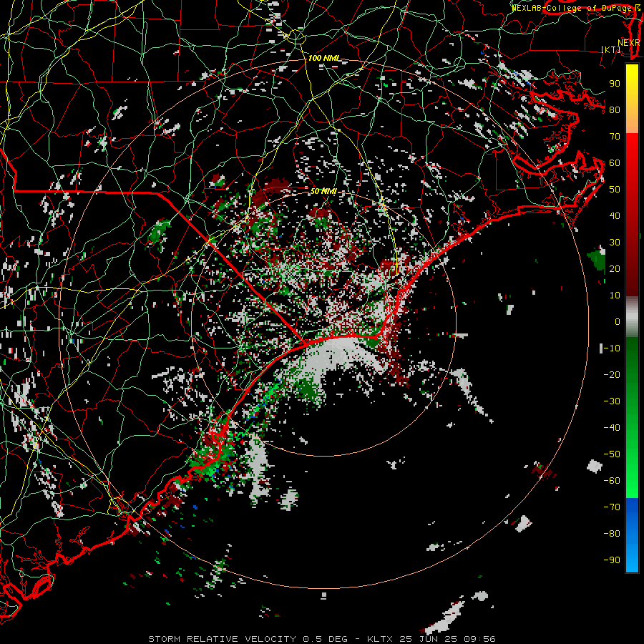Click the "50 NMI" range ring label

(323, 191)
